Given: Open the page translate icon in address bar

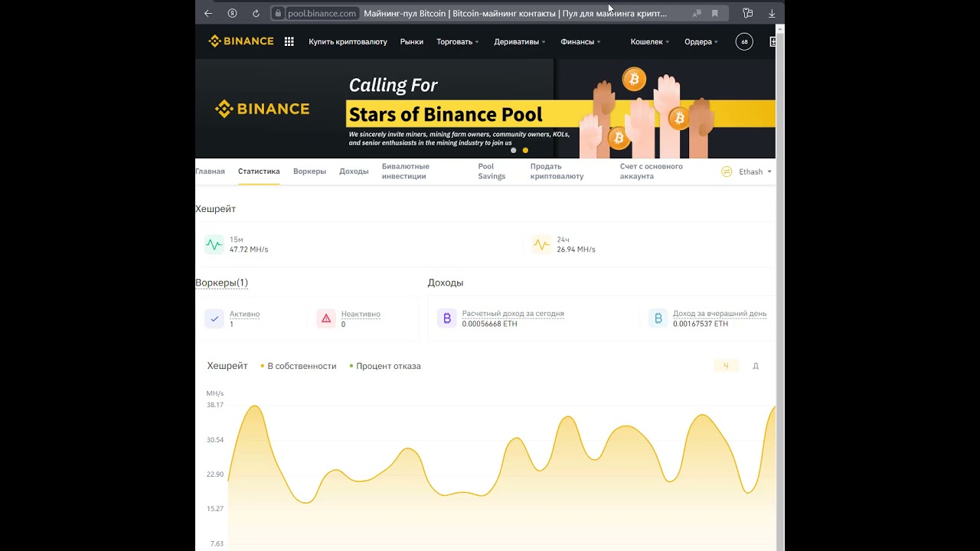Looking at the screenshot, I should coord(697,13).
